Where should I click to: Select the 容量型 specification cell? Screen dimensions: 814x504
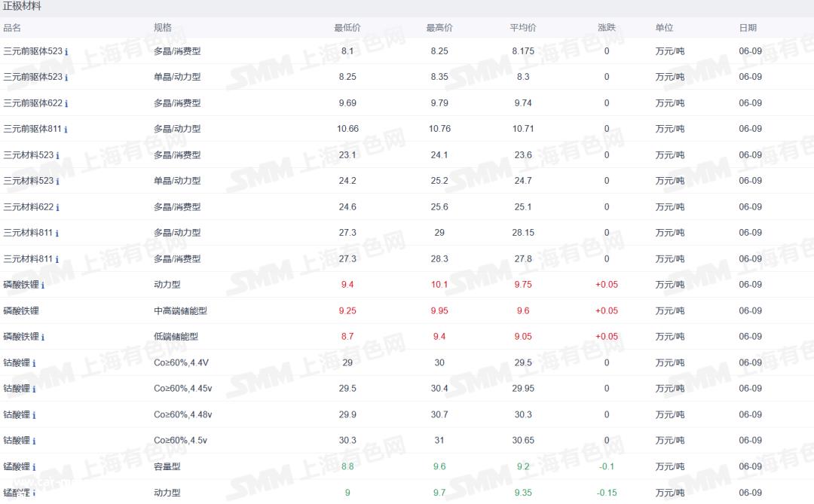167,466
